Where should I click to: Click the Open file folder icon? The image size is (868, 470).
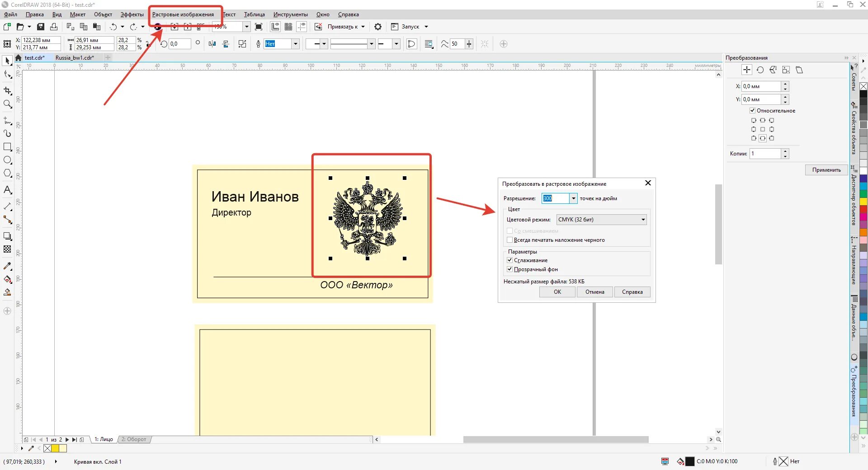20,27
